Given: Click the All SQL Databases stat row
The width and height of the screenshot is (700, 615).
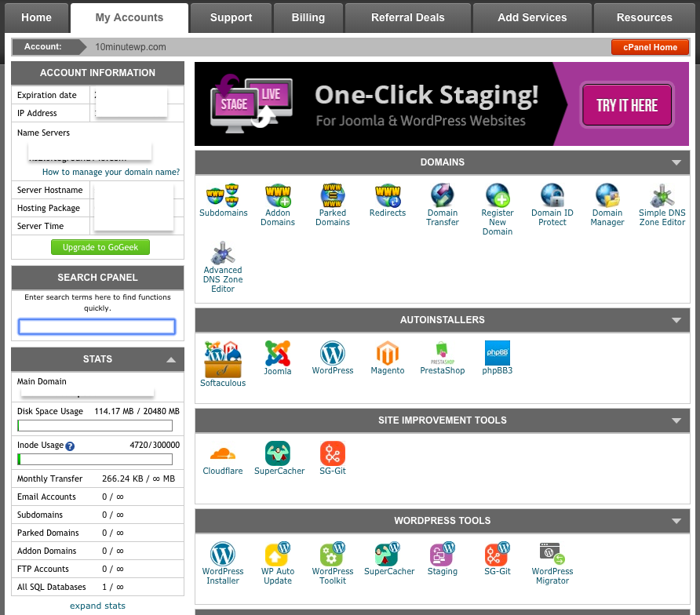Looking at the screenshot, I should point(97,587).
